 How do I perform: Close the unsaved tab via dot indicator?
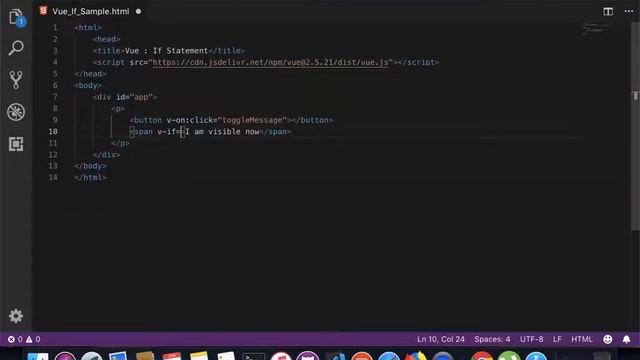pyautogui.click(x=138, y=11)
